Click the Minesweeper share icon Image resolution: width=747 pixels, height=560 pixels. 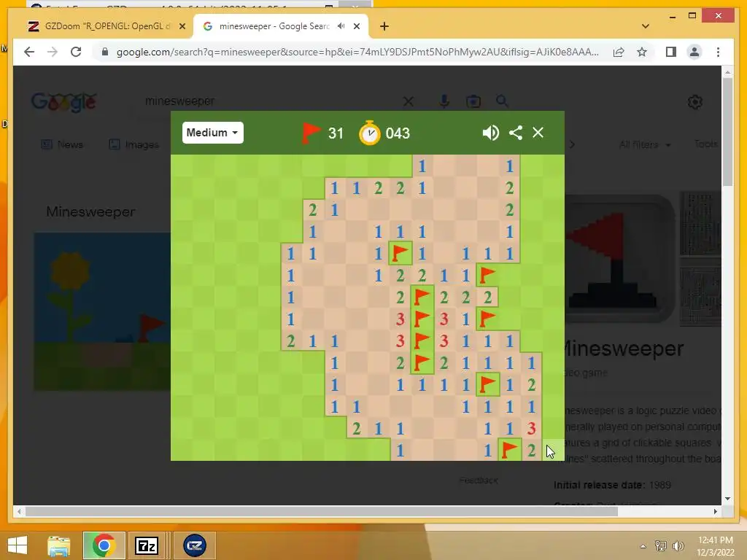516,133
